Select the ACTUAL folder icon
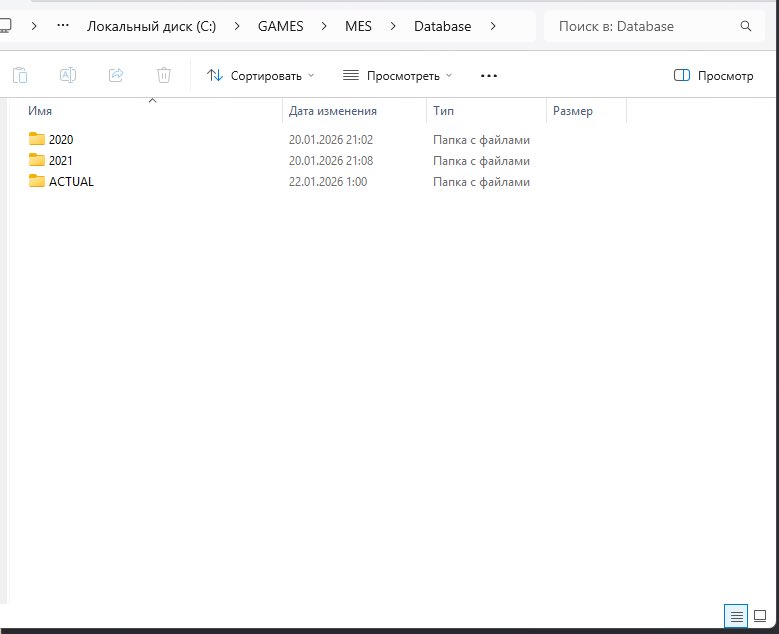Image resolution: width=779 pixels, height=634 pixels. point(37,180)
